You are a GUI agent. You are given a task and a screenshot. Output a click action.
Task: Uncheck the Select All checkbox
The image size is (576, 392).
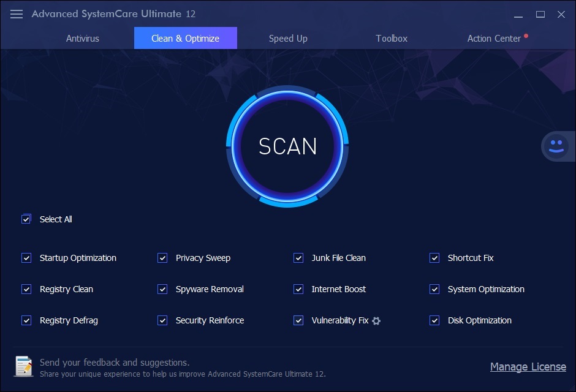[26, 219]
